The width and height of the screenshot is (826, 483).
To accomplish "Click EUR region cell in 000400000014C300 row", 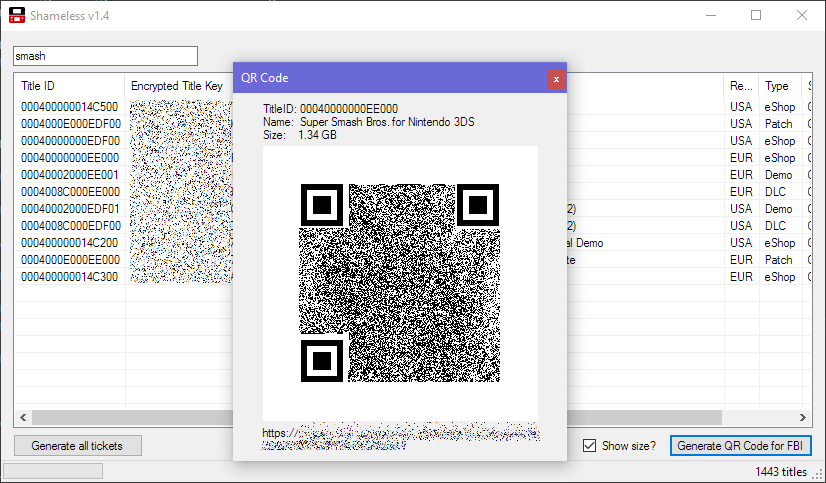I will coord(741,277).
